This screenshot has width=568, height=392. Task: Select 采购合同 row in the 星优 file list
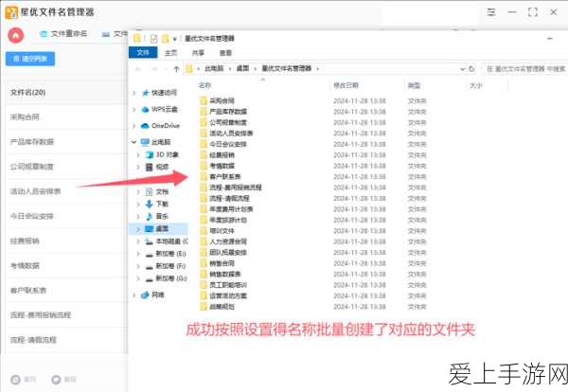click(x=66, y=117)
